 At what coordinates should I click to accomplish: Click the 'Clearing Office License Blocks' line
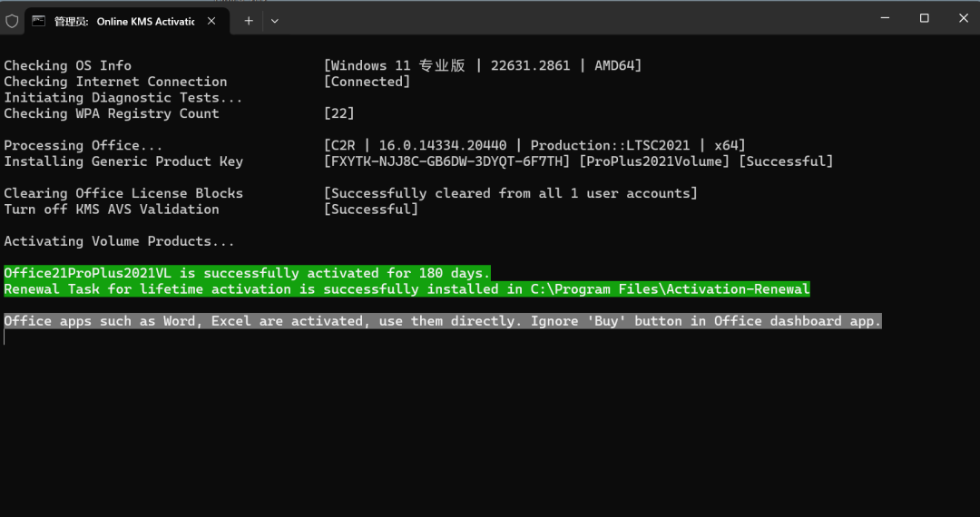123,193
